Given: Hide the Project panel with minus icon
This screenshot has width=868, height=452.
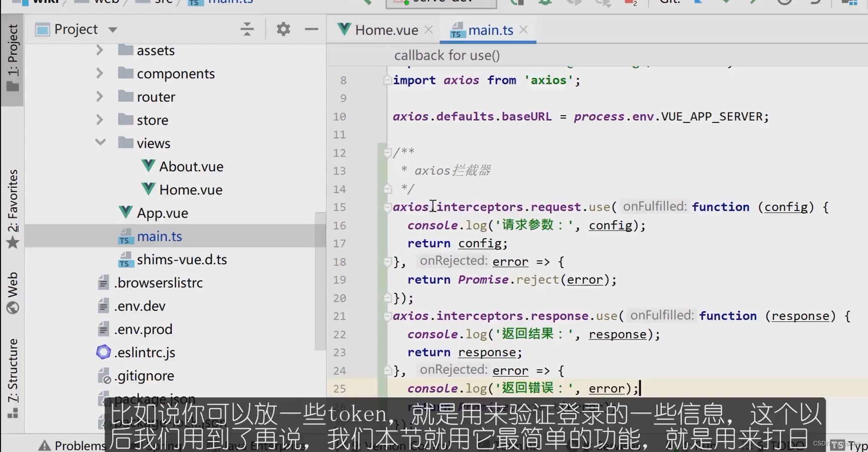Looking at the screenshot, I should coord(311,29).
